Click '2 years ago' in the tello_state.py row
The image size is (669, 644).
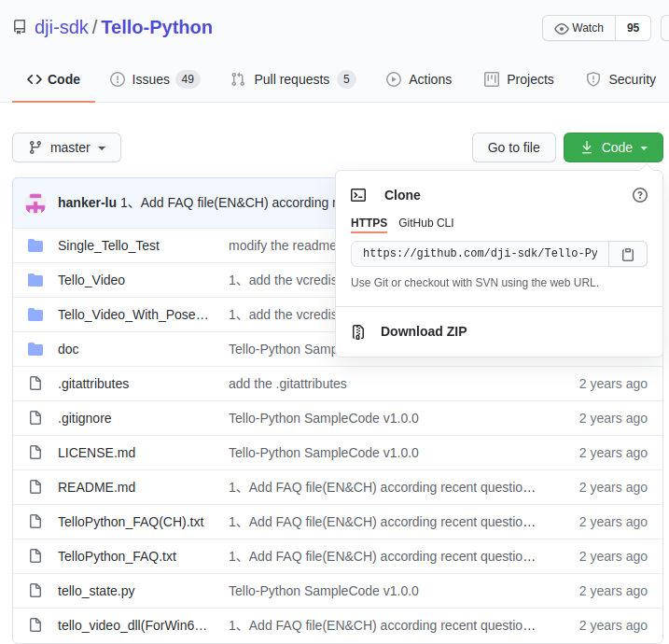tap(613, 592)
